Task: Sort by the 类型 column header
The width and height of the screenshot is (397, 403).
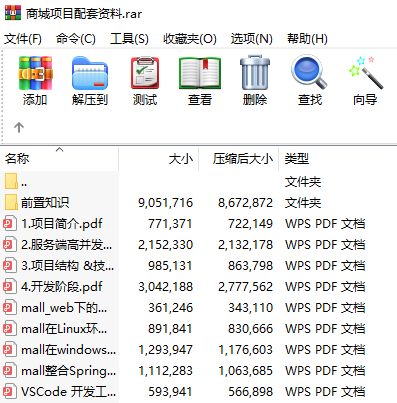Action: (338, 159)
